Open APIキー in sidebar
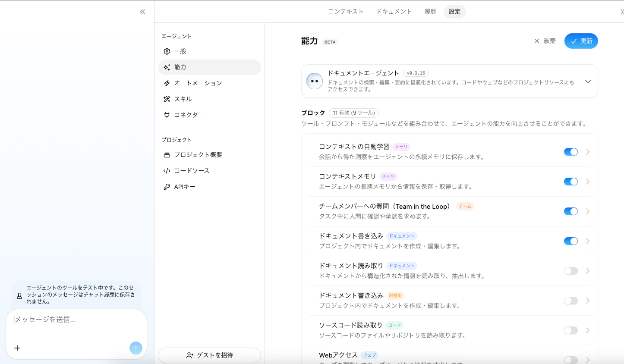Screen dimensions: 624x364 pyautogui.click(x=209, y=187)
